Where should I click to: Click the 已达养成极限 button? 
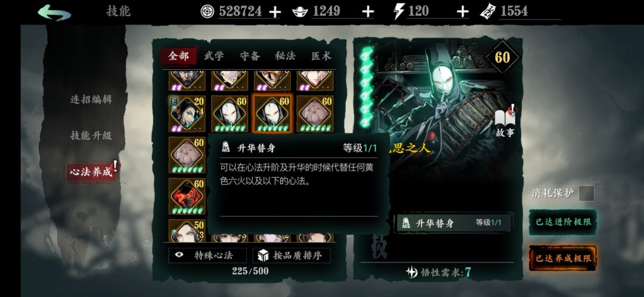(563, 258)
